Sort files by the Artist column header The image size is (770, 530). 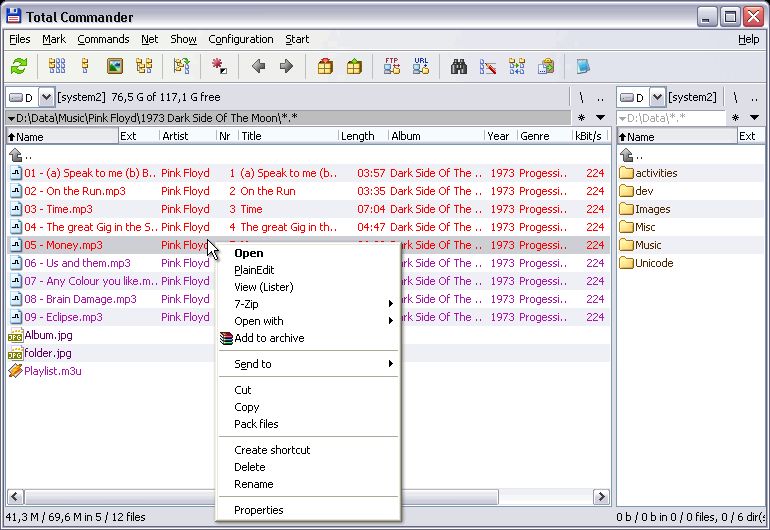tap(175, 136)
